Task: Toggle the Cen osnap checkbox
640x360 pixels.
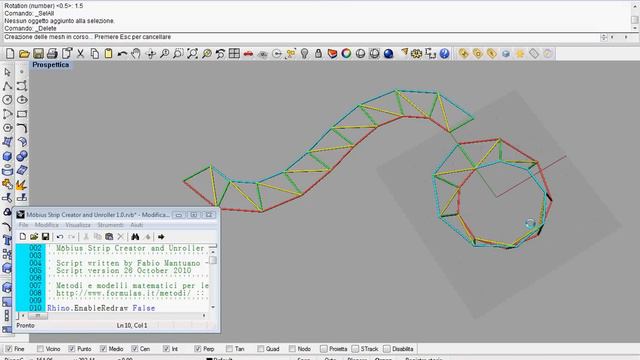Action: click(x=135, y=349)
